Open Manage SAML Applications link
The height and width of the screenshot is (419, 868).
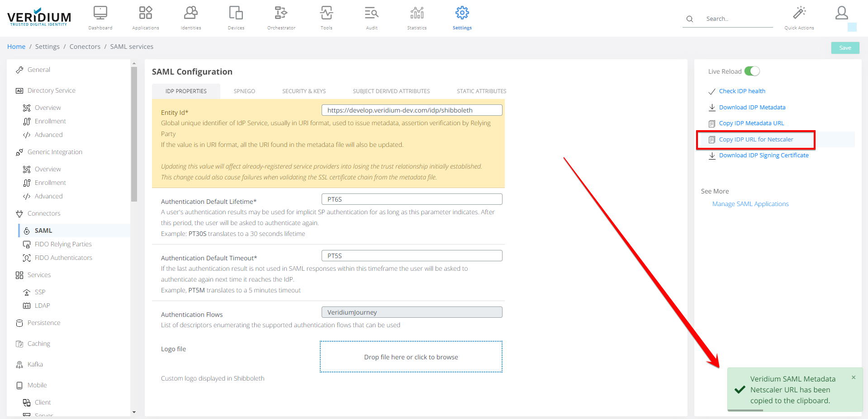(750, 203)
